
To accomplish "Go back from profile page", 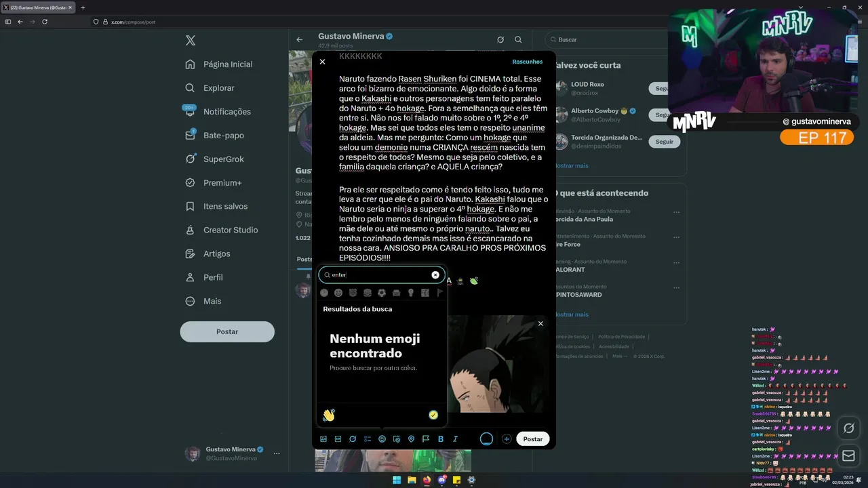I will [300, 39].
